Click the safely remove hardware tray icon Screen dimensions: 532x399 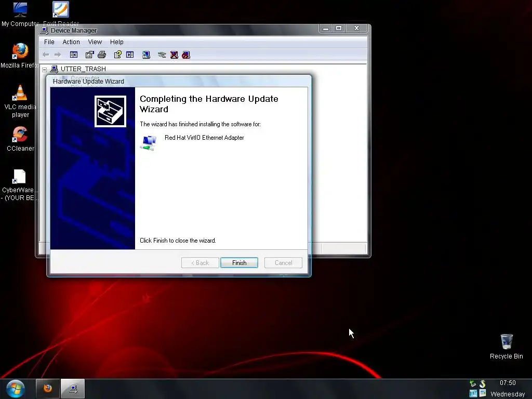click(473, 384)
